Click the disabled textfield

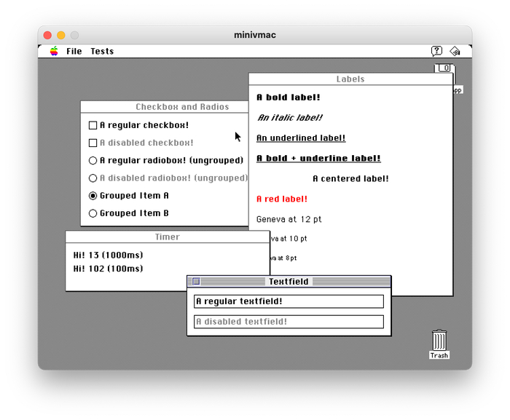pos(289,322)
